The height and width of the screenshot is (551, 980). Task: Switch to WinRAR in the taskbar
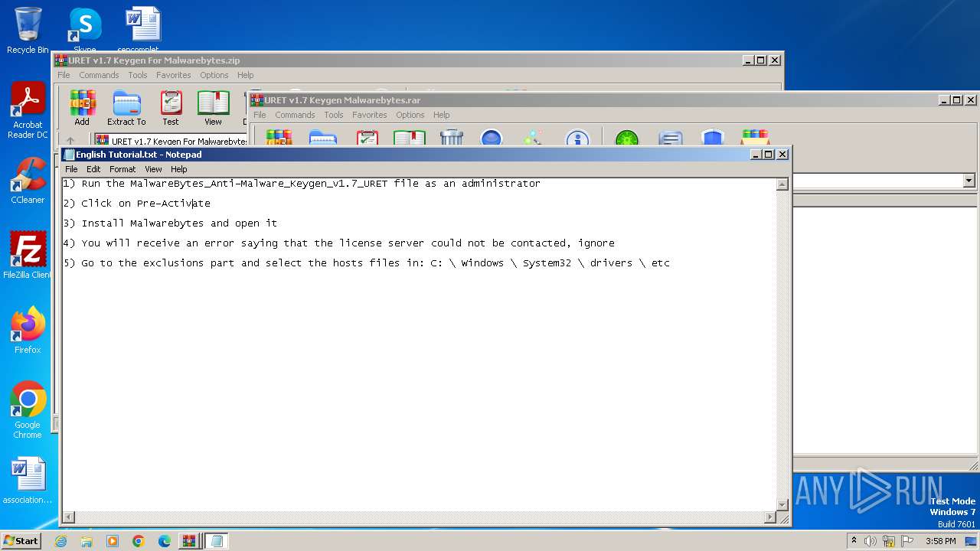(188, 541)
